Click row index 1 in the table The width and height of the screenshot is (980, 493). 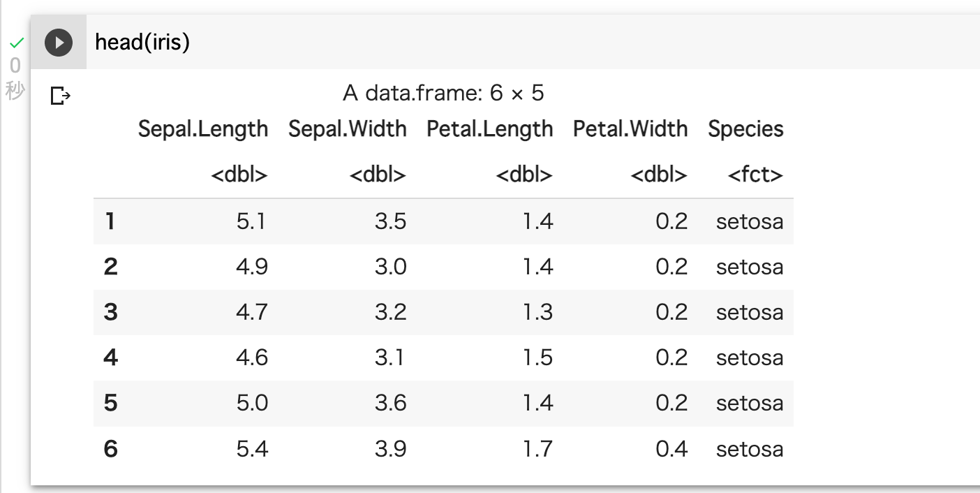(x=110, y=221)
